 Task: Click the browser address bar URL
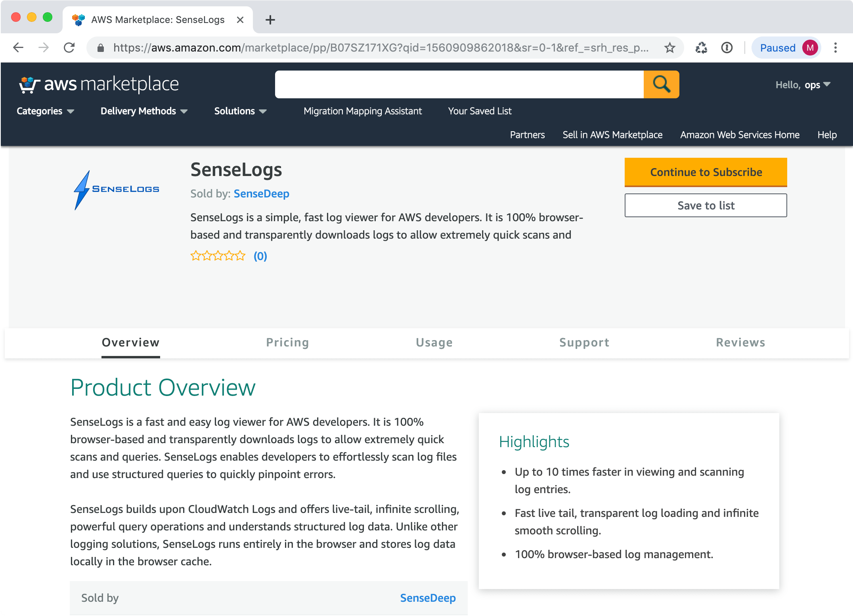381,48
